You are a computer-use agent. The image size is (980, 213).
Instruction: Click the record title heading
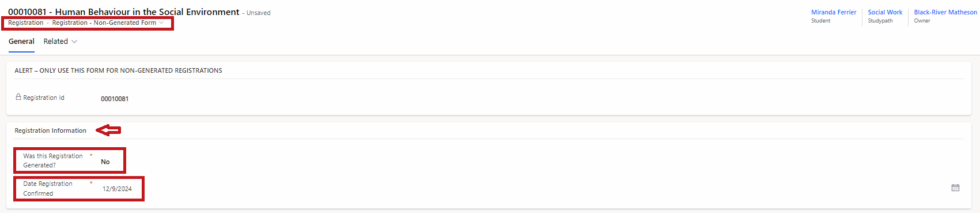(x=124, y=12)
